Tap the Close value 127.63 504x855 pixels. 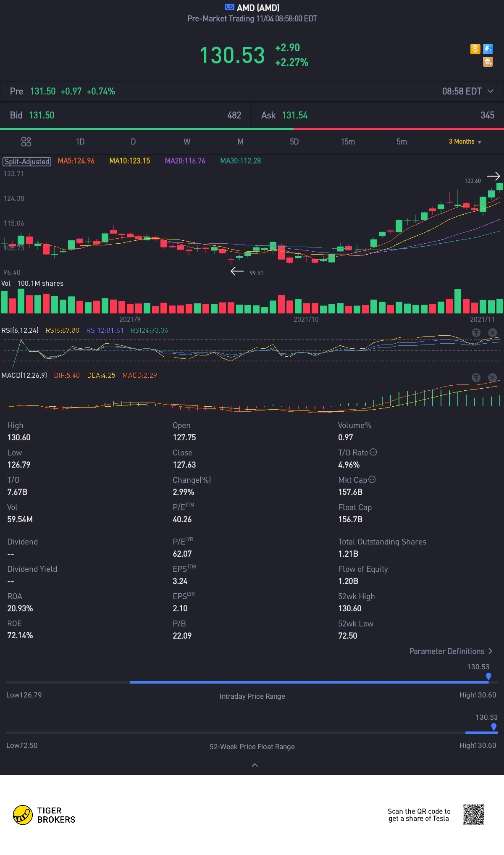pos(184,465)
